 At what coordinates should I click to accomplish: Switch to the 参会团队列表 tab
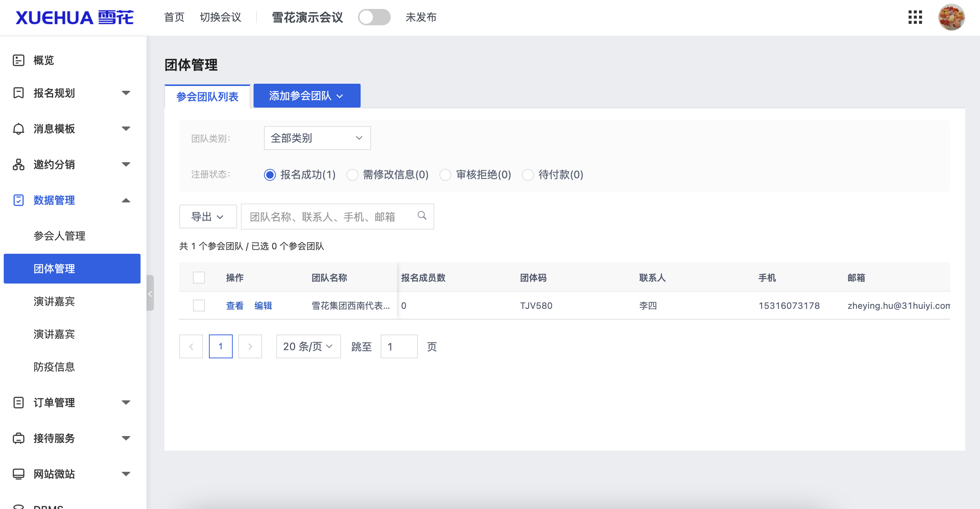click(207, 97)
